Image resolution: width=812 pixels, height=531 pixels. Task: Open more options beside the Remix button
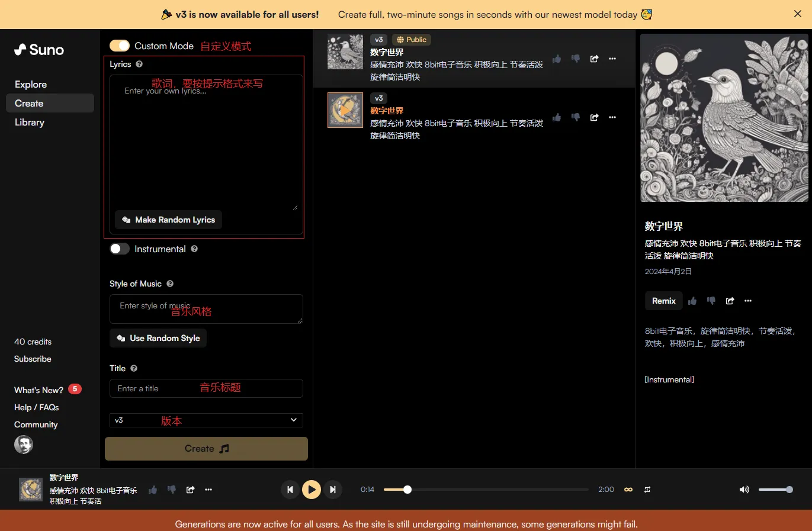(x=748, y=301)
